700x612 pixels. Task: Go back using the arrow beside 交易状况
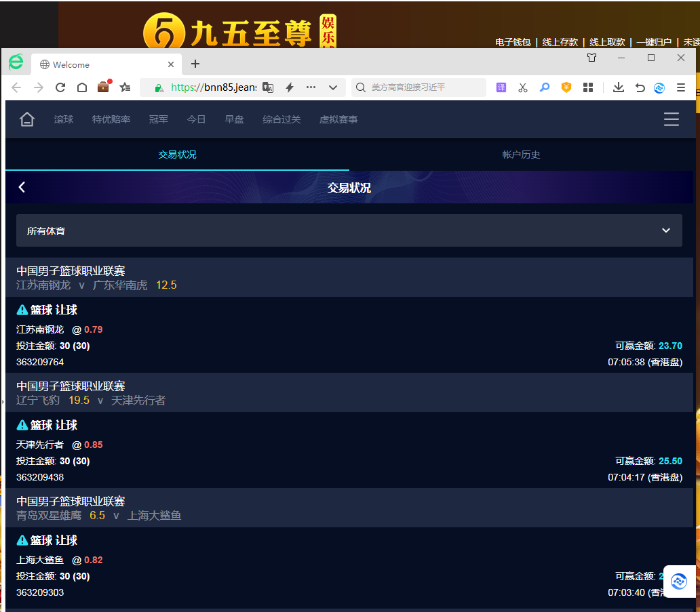coord(22,187)
